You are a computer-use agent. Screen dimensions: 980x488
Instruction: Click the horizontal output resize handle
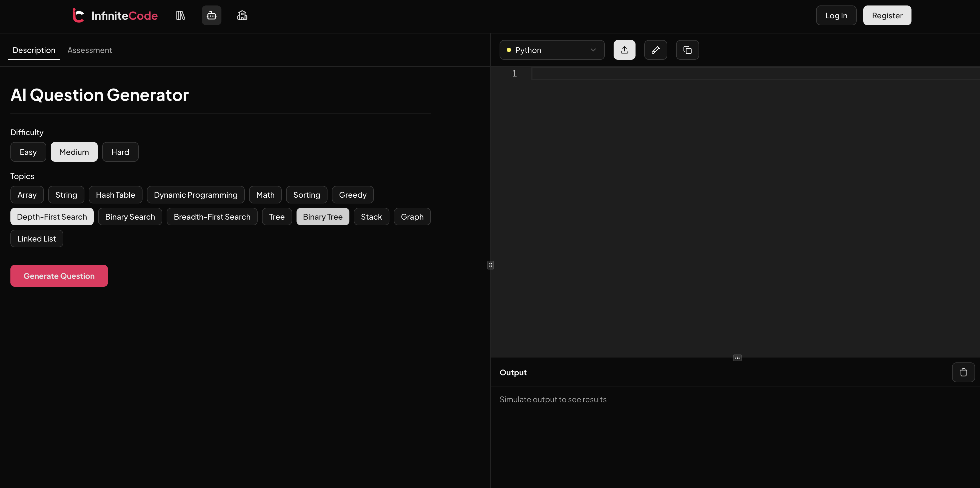[737, 358]
